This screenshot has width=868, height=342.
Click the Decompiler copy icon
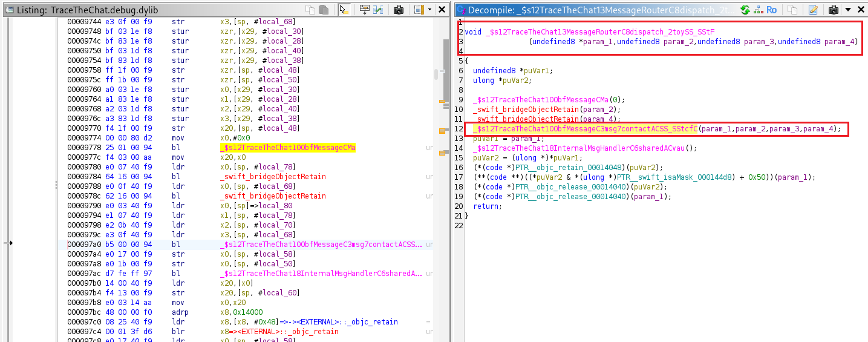click(x=793, y=10)
